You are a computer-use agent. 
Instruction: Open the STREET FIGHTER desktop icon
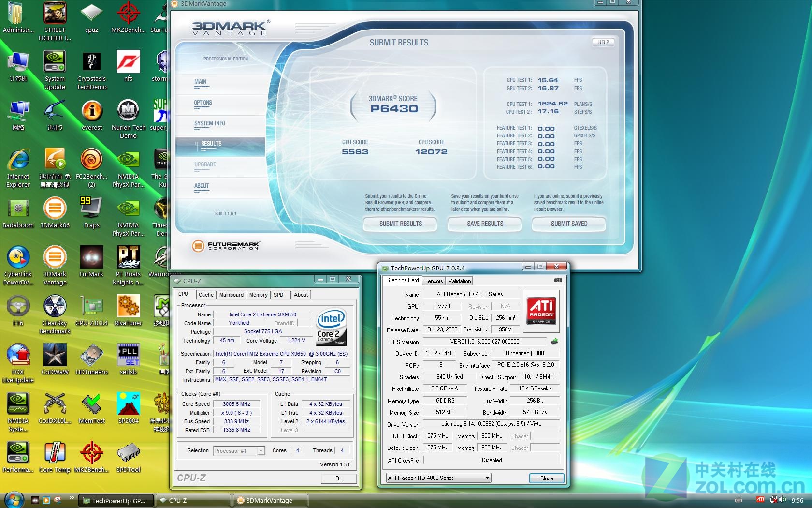click(55, 21)
